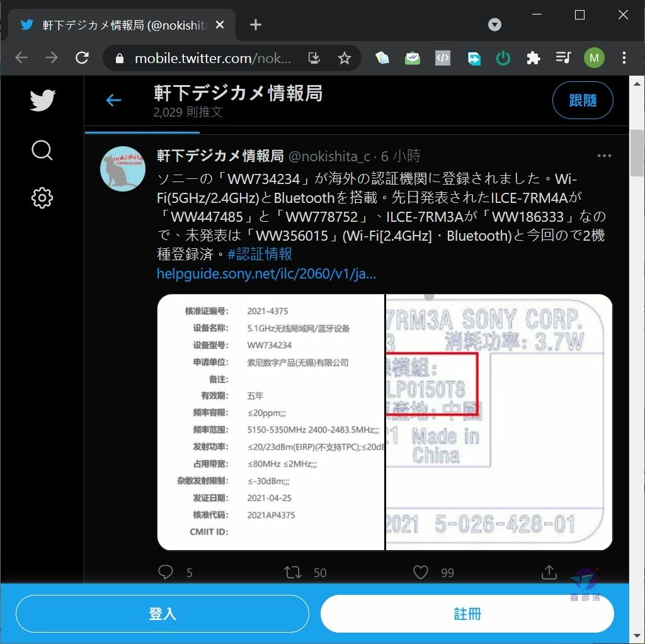
Task: Open the code brackets extension icon
Action: 443,58
